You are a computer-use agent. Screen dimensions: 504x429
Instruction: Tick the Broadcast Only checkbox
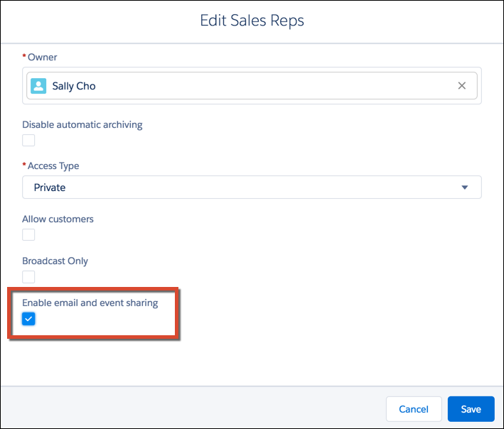28,276
